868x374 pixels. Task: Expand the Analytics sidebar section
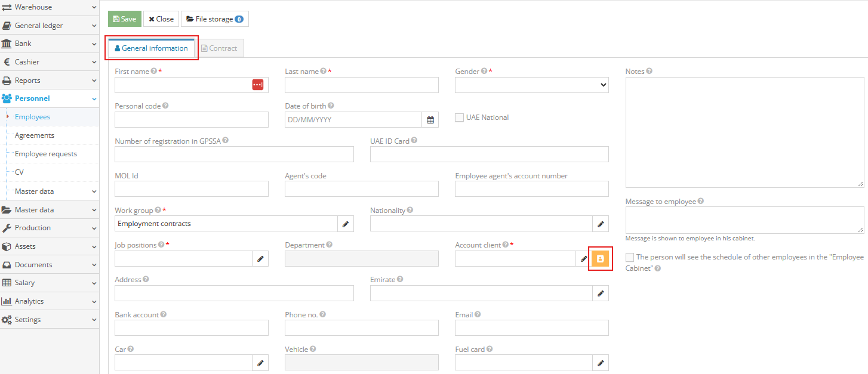click(50, 301)
